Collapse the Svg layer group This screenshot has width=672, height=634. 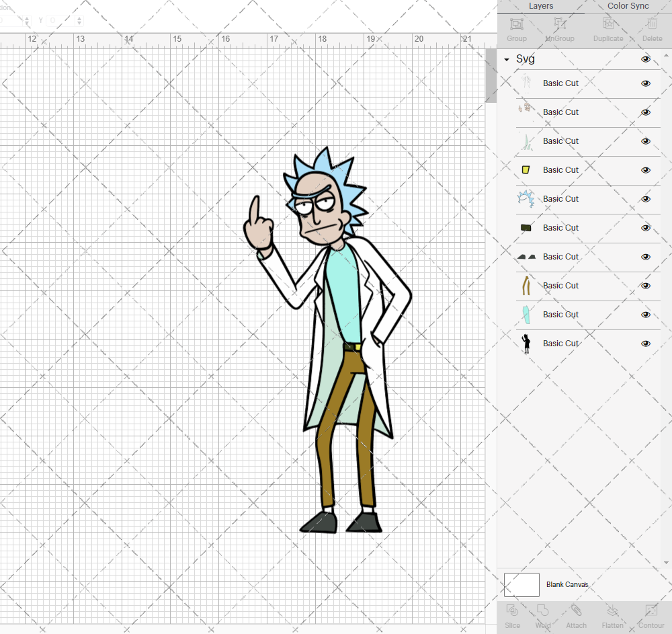click(x=506, y=59)
